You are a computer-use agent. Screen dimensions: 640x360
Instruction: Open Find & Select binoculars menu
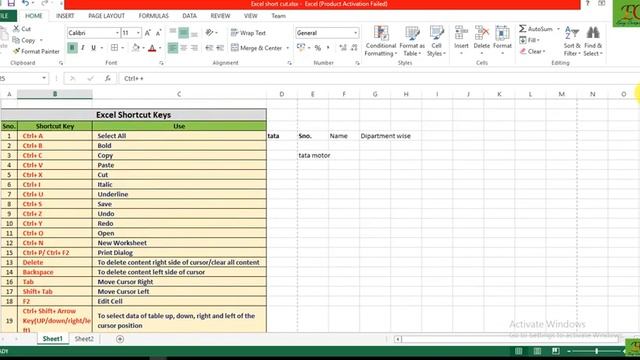click(593, 41)
